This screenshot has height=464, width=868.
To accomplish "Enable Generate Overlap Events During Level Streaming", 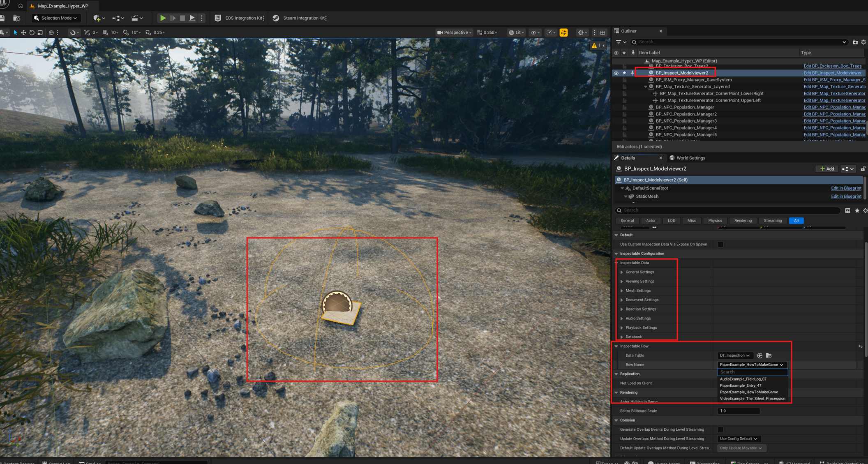I will [x=720, y=429].
